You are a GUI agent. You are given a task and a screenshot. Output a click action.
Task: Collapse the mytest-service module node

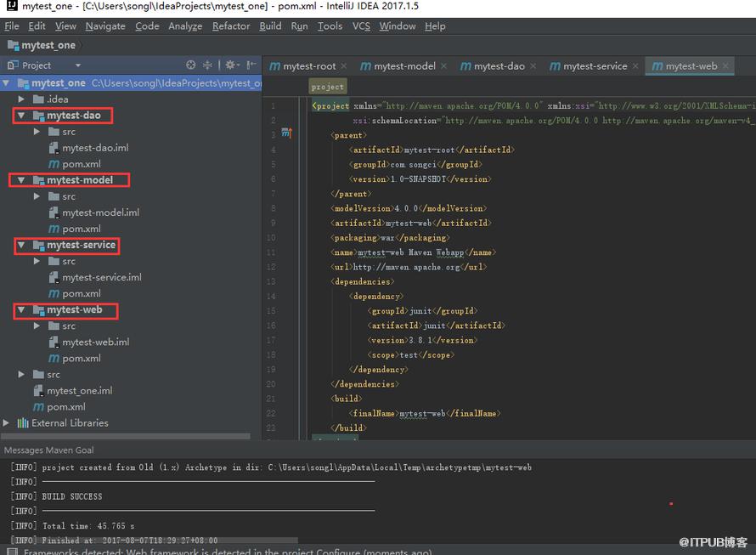(21, 245)
